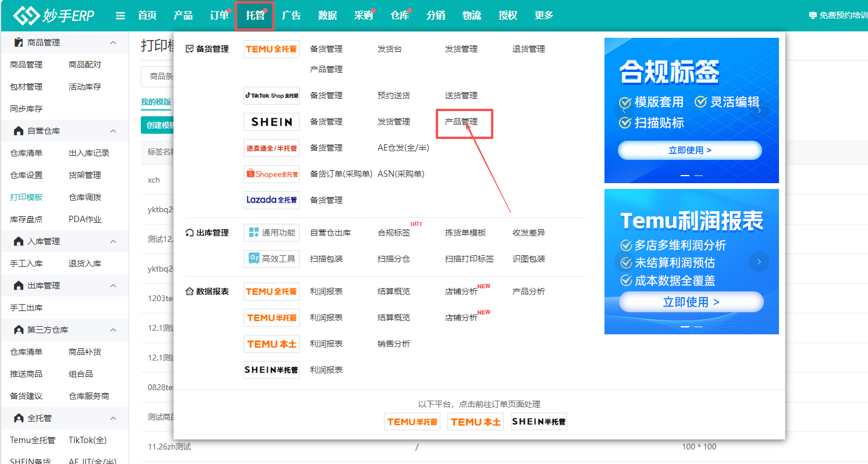Select the TEMU全托管 platform icon under 备货管理

click(271, 49)
